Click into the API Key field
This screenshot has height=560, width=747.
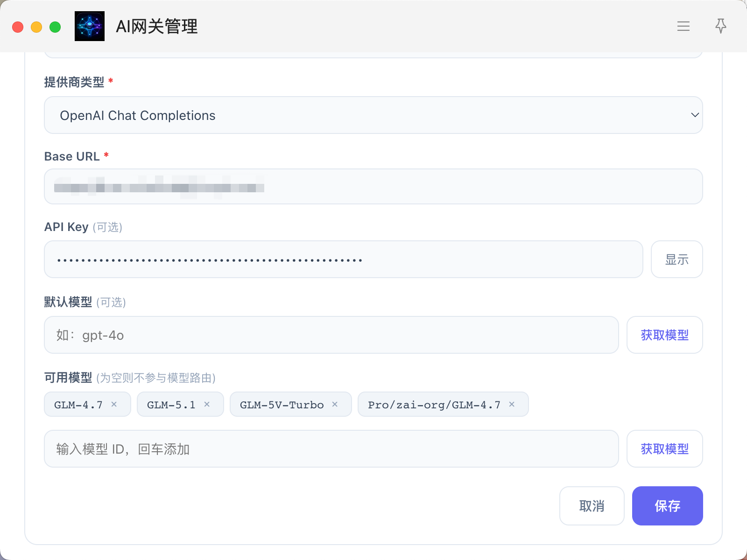pyautogui.click(x=344, y=259)
